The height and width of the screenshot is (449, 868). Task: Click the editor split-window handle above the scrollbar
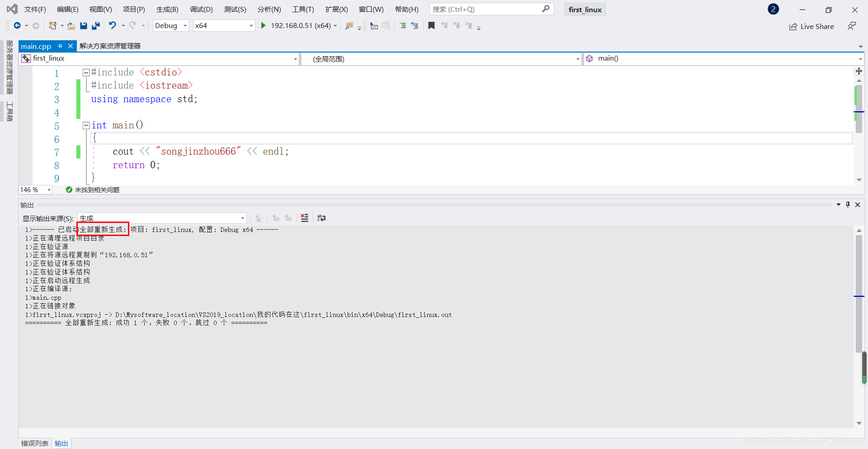[859, 71]
